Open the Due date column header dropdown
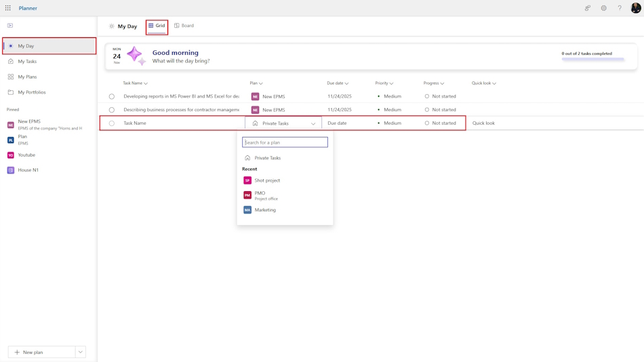 346,83
